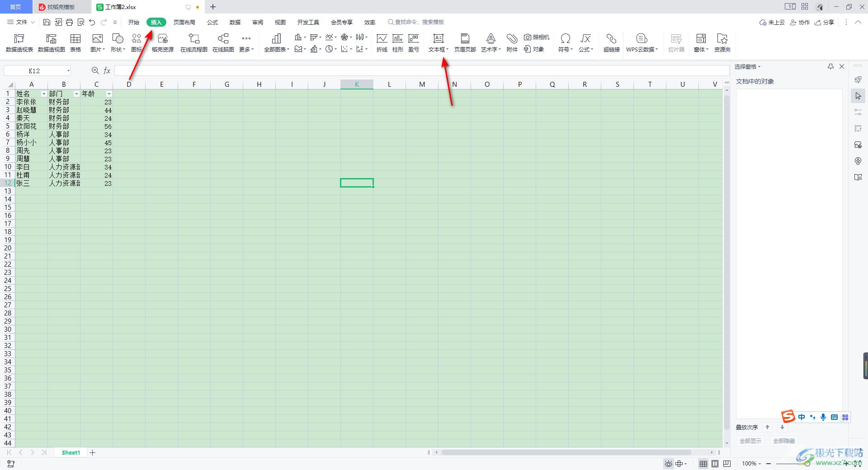Viewport: 868px width, 470px height.
Task: Click the 全部显示 show all button
Action: (x=750, y=441)
